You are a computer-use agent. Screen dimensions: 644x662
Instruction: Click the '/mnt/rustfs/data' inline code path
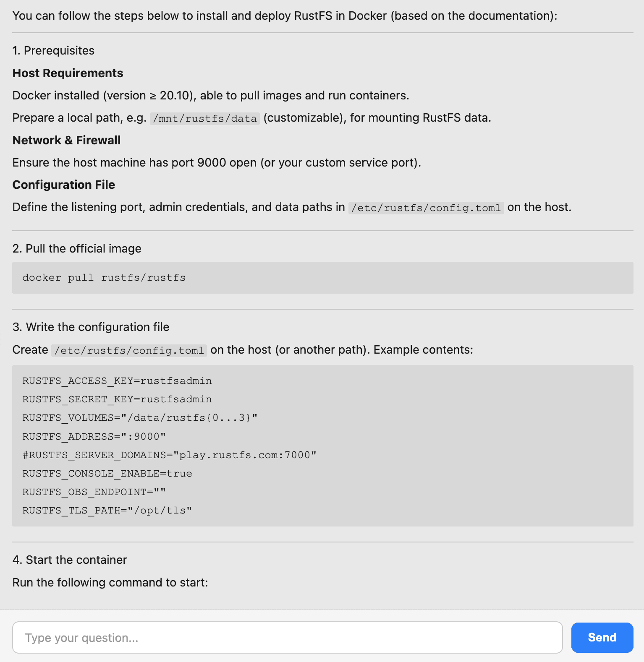[x=205, y=119]
